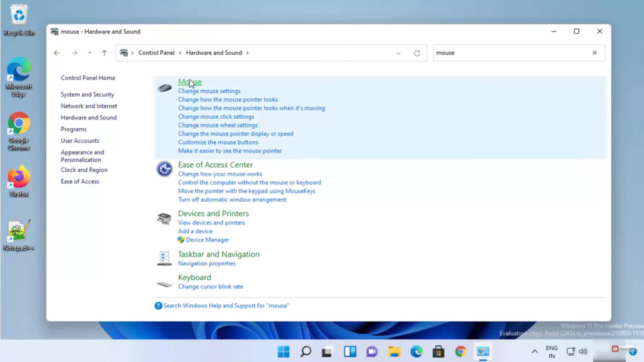Click Change cursor blink rate link
Viewport: 644px width, 362px height.
click(x=210, y=287)
